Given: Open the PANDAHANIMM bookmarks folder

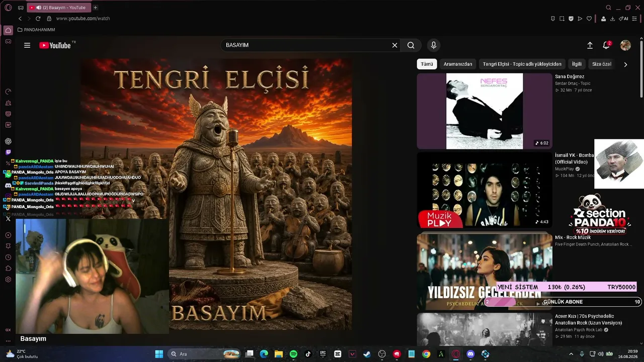Looking at the screenshot, I should click(36, 30).
